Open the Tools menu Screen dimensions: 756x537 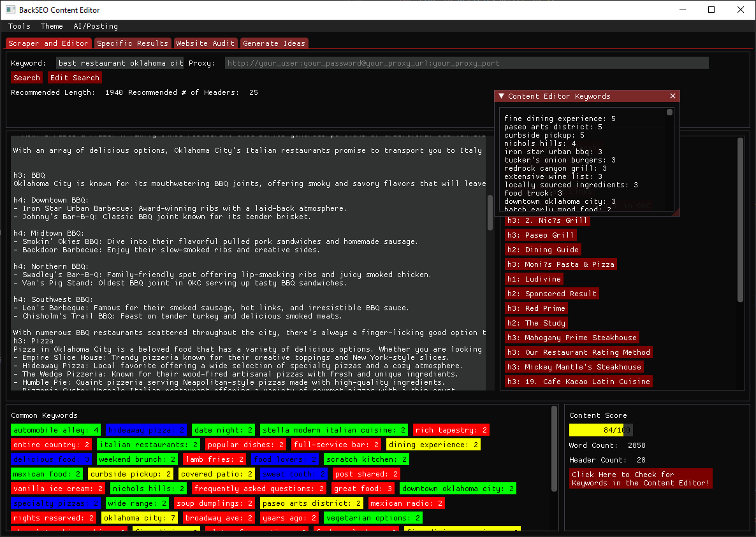19,26
